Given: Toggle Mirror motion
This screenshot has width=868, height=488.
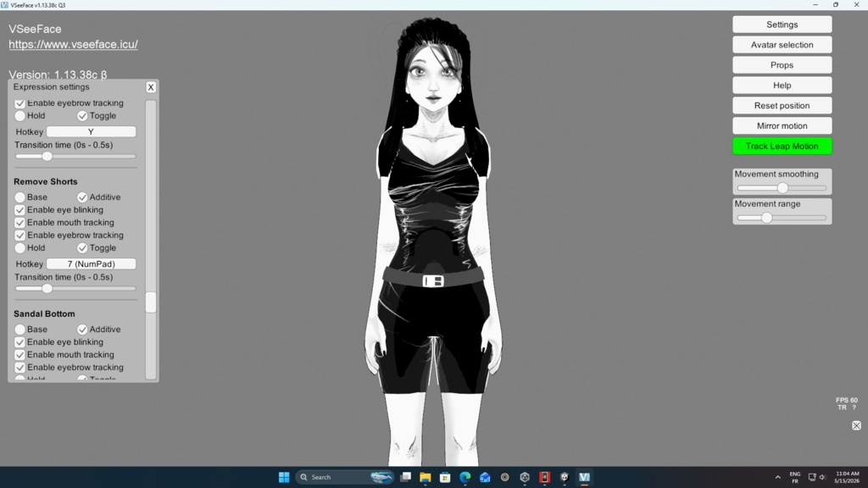Looking at the screenshot, I should click(x=782, y=125).
